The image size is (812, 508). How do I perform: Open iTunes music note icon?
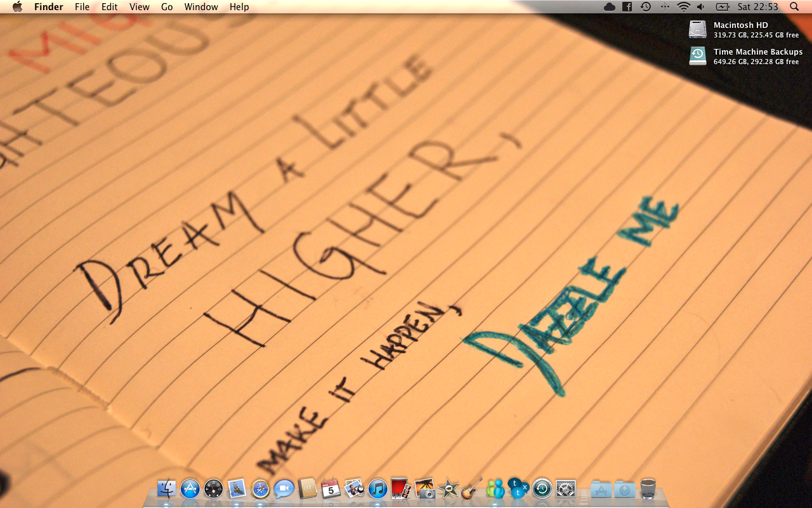377,488
